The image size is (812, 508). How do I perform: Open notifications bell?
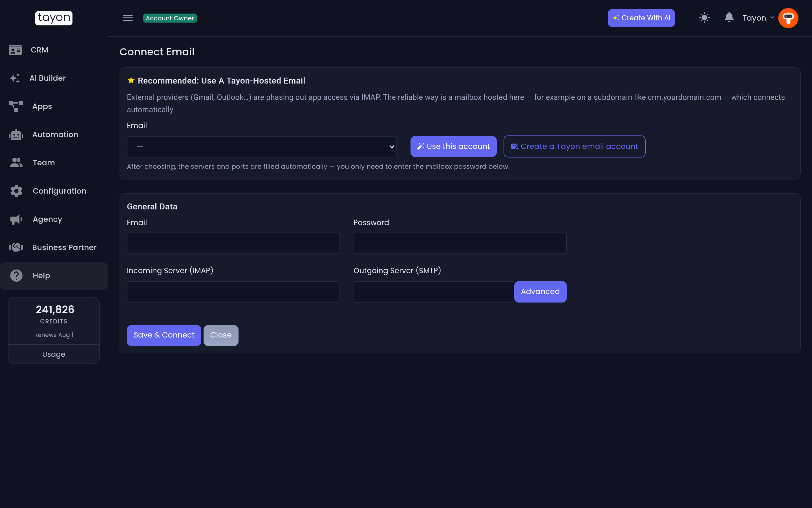tap(729, 17)
